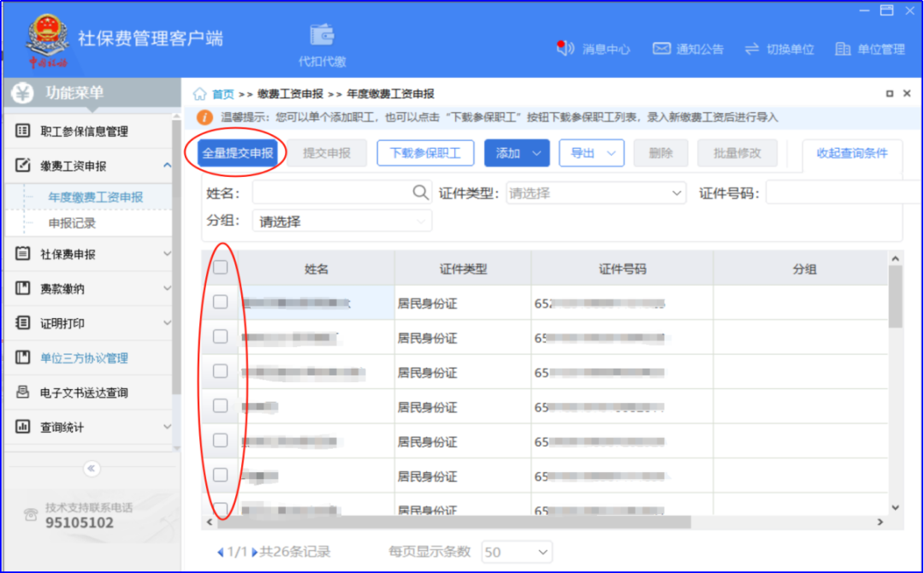Image resolution: width=924 pixels, height=573 pixels.
Task: Open the 证件类型 dropdown
Action: pos(595,193)
